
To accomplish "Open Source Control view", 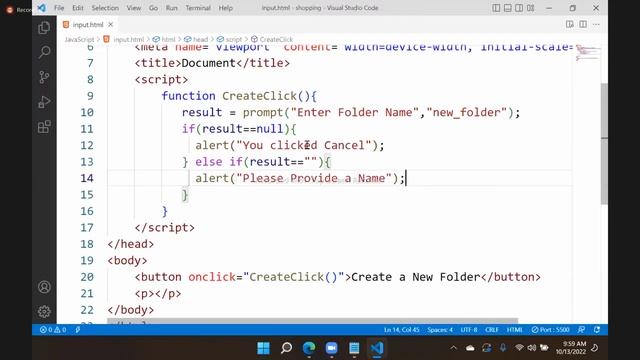I will pos(44,77).
